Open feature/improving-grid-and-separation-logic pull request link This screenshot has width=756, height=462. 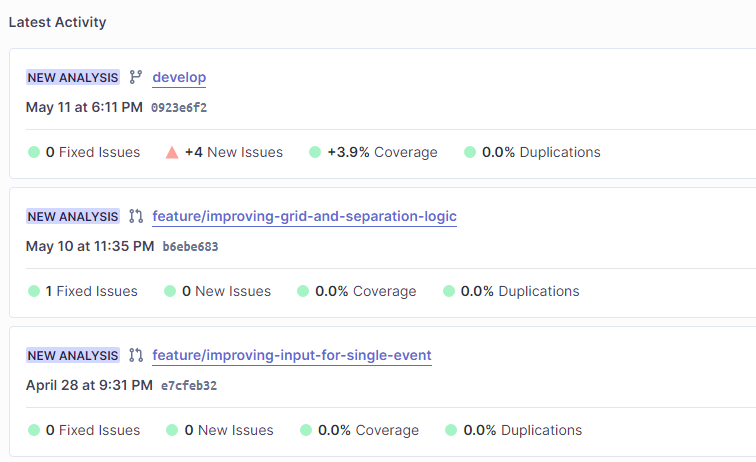(304, 216)
